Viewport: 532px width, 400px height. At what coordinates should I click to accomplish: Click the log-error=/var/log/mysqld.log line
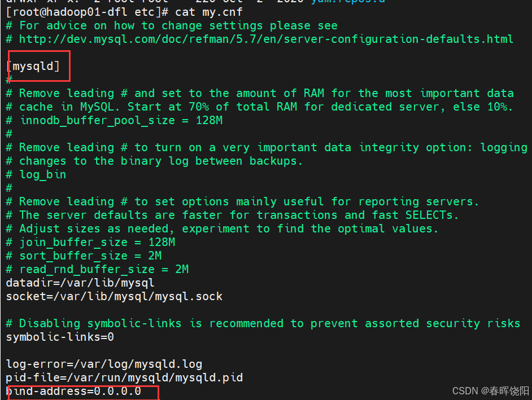tap(104, 364)
